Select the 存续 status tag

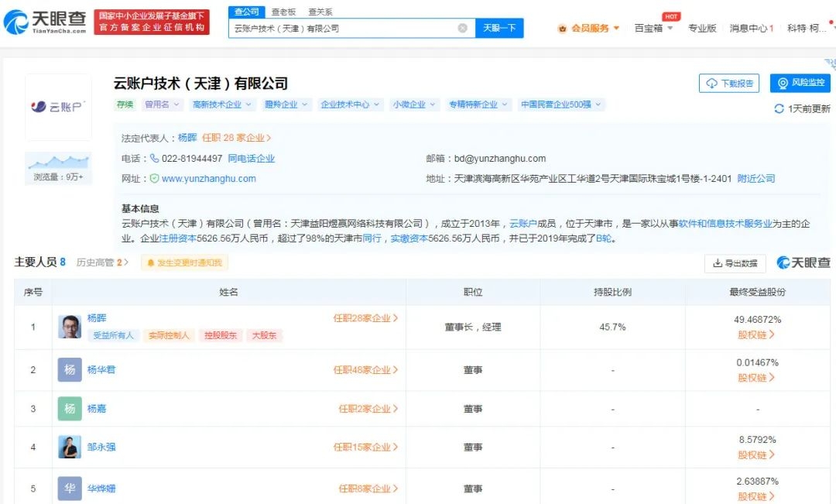pos(125,105)
